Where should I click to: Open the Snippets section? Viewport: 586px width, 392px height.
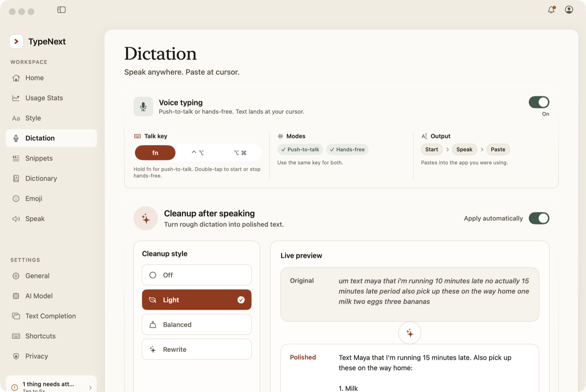tap(51, 158)
